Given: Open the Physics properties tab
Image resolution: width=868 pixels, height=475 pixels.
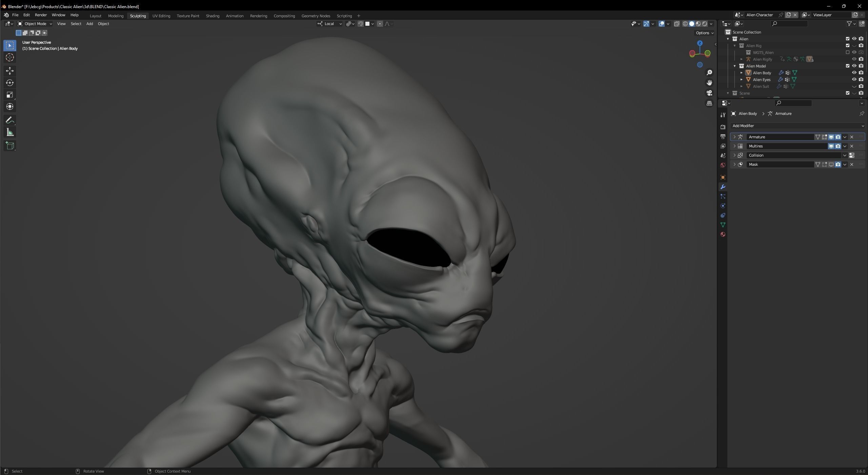Looking at the screenshot, I should [723, 206].
